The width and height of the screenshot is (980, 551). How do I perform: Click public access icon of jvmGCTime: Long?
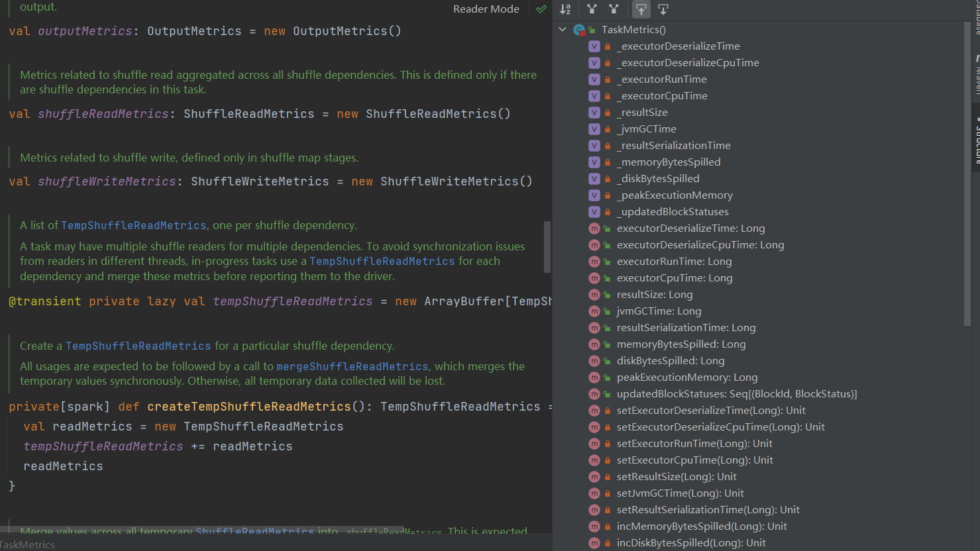608,311
